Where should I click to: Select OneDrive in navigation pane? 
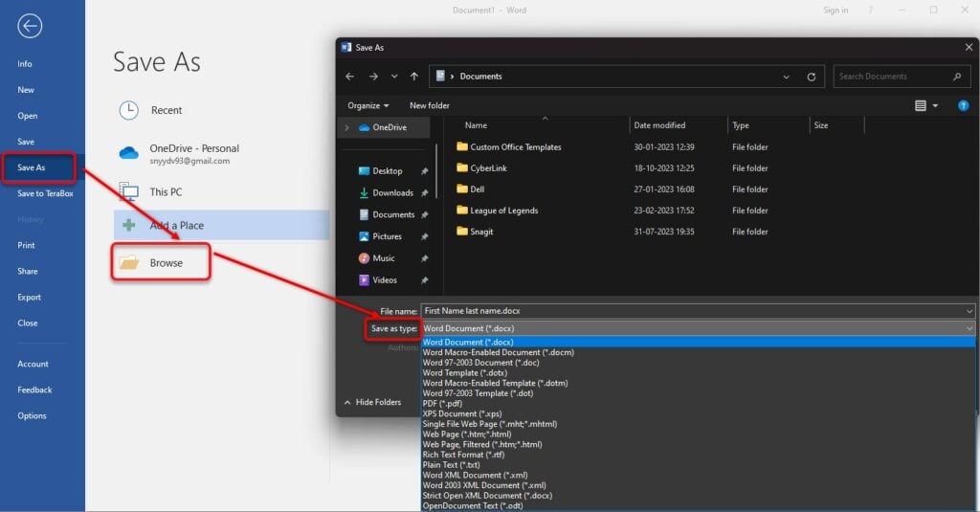[383, 127]
